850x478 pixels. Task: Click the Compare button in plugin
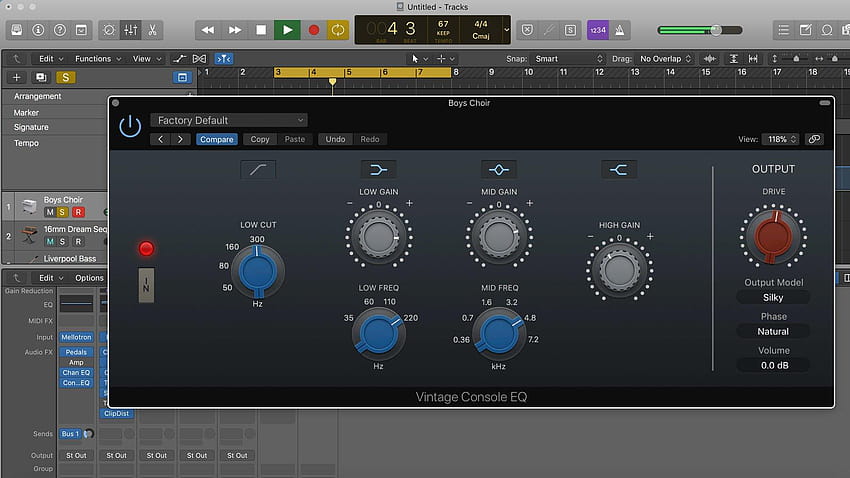coord(216,139)
